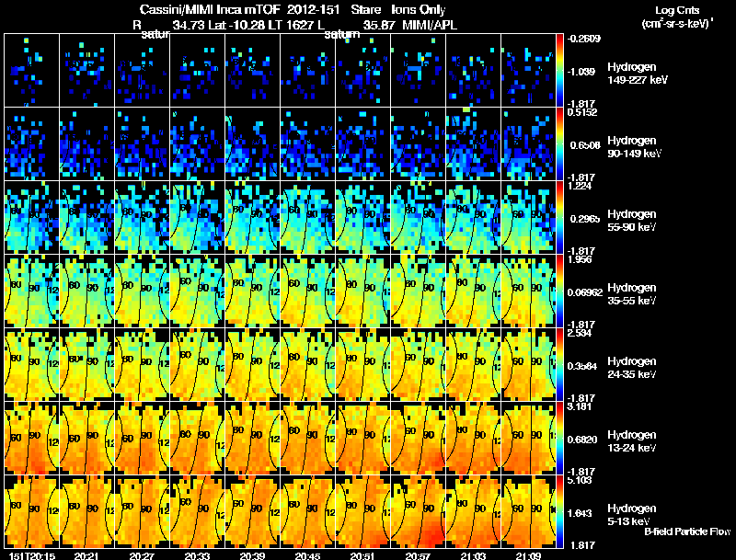Select the Hydrogen 149-227 keV row label
Image resolution: width=736 pixels, height=560 pixels.
tap(637, 74)
